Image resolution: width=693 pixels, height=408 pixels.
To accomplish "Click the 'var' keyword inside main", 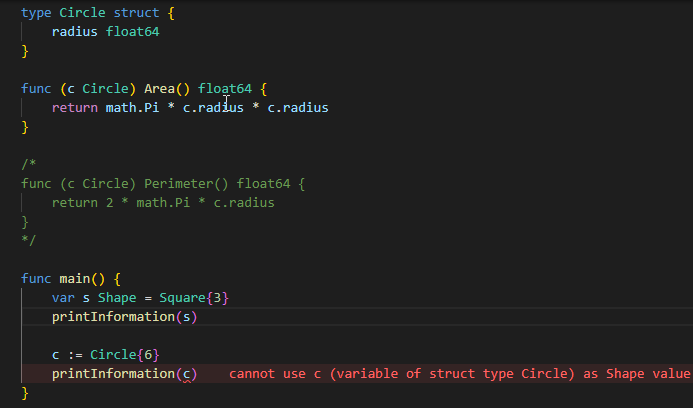I will coord(63,298).
